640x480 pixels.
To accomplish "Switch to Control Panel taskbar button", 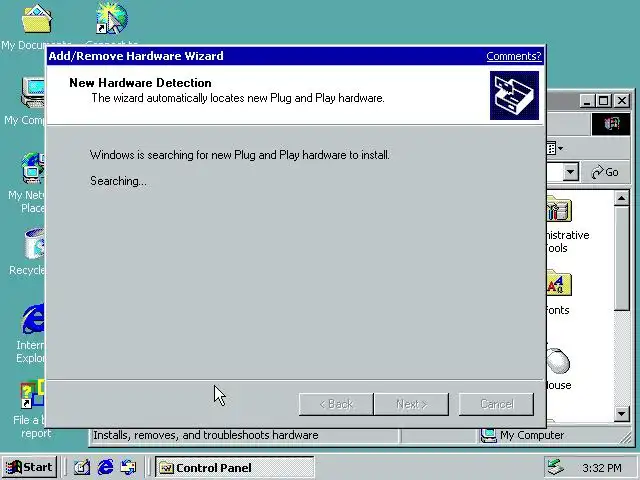I will point(235,467).
